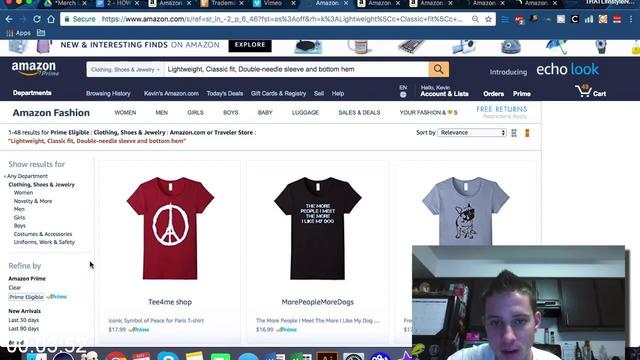This screenshot has height=360, width=640.
Task: Switch to the Vimeo browser tab
Action: (273, 3)
